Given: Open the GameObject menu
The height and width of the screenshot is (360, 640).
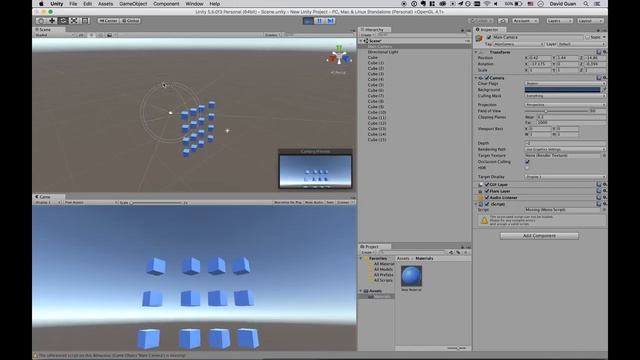Looking at the screenshot, I should pyautogui.click(x=133, y=4).
